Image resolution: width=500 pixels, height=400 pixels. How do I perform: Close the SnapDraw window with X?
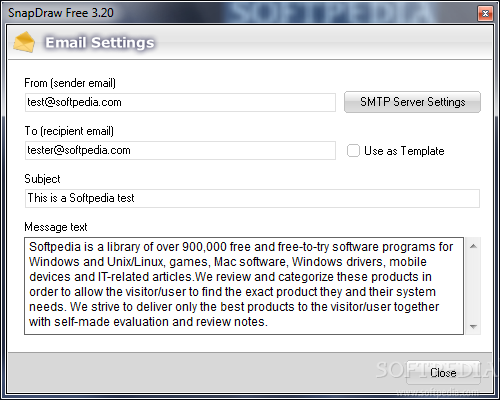click(485, 13)
